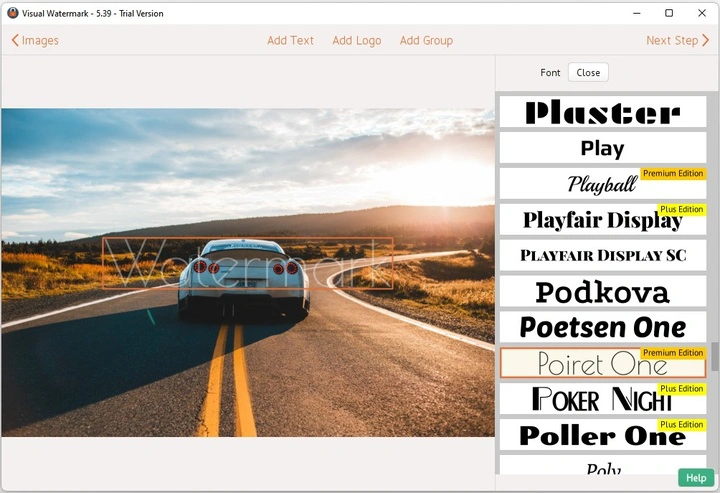720x493 pixels.
Task: Choose the Poller One font
Action: click(x=602, y=434)
